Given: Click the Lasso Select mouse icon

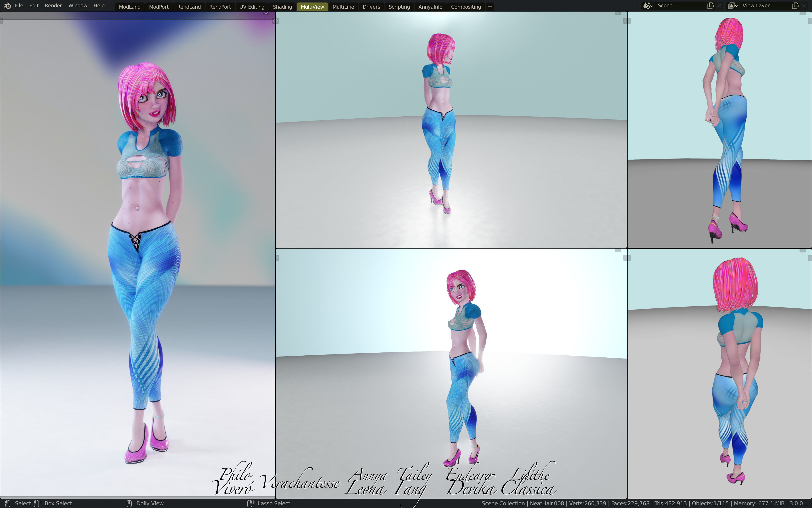Looking at the screenshot, I should coord(251,503).
